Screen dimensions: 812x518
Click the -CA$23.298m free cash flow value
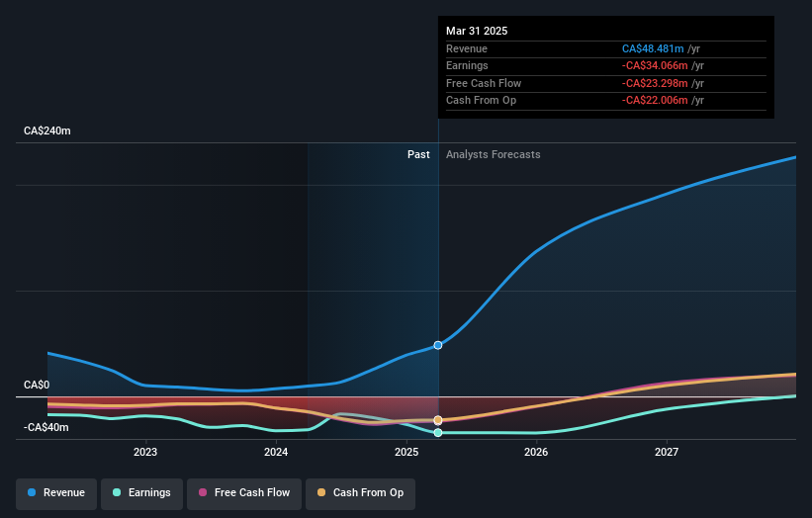(x=655, y=83)
